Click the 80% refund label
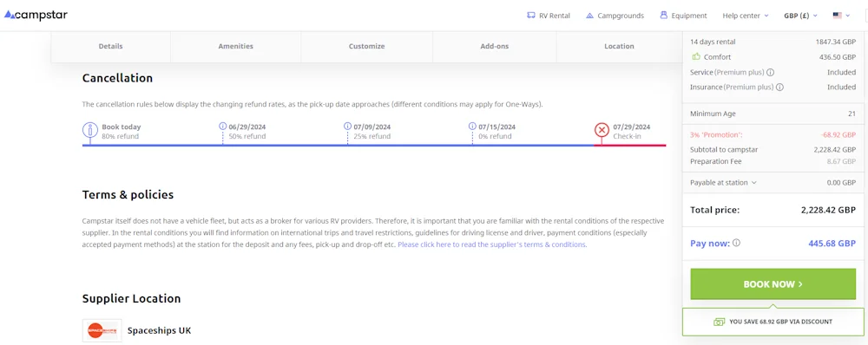The height and width of the screenshot is (345, 868). [120, 136]
